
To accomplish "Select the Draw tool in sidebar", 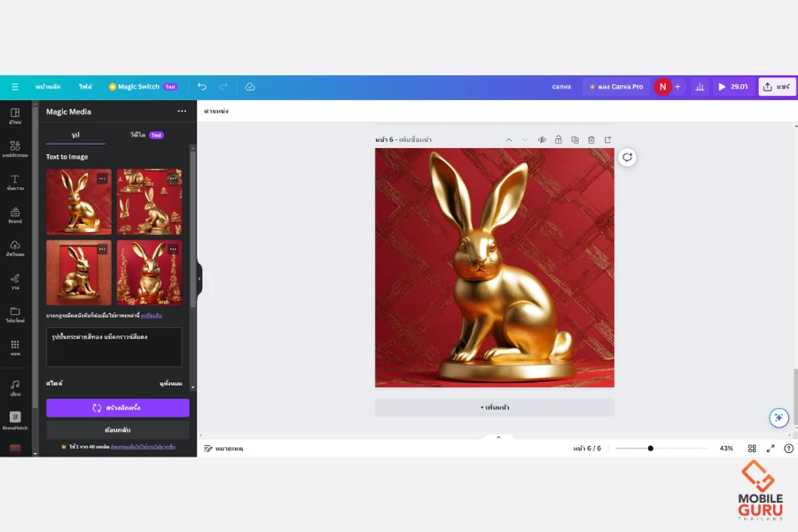I will point(15,281).
